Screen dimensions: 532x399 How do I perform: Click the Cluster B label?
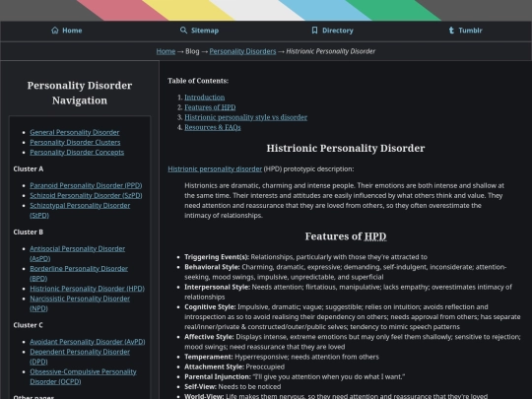coord(29,233)
